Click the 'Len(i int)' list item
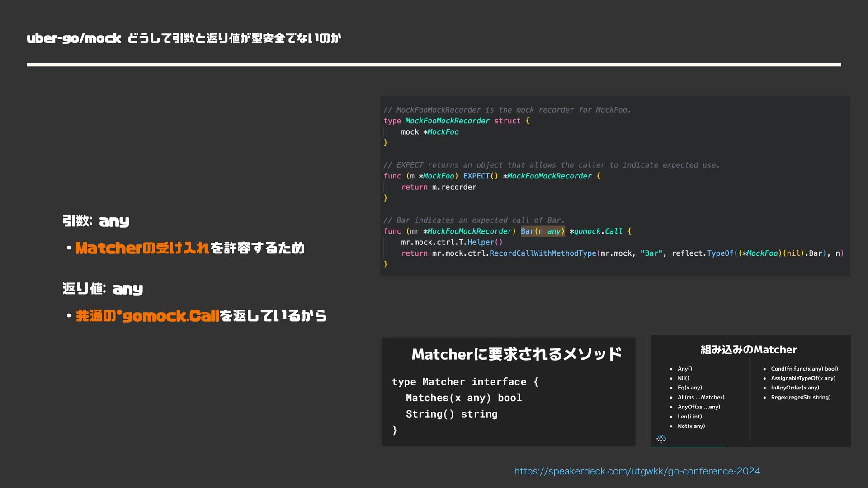This screenshot has height=488, width=868. (x=690, y=417)
